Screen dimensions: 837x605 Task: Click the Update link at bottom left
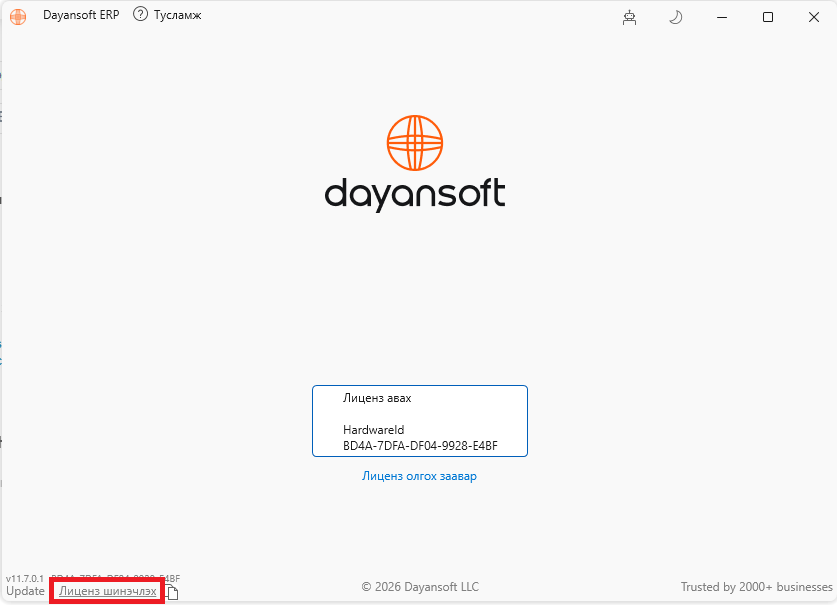[x=25, y=591]
